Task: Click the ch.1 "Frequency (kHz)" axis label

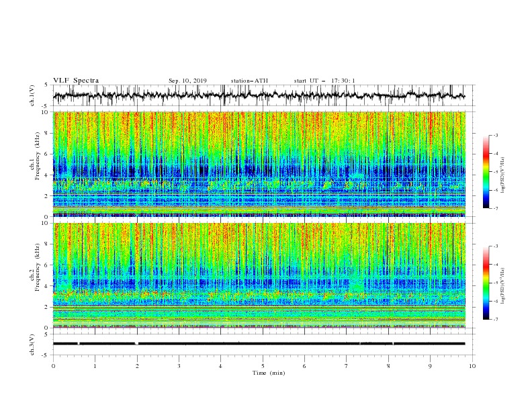Action: click(x=37, y=156)
